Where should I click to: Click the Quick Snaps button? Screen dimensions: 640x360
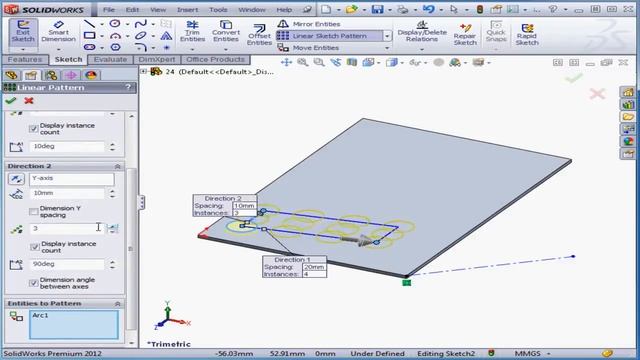(x=496, y=32)
